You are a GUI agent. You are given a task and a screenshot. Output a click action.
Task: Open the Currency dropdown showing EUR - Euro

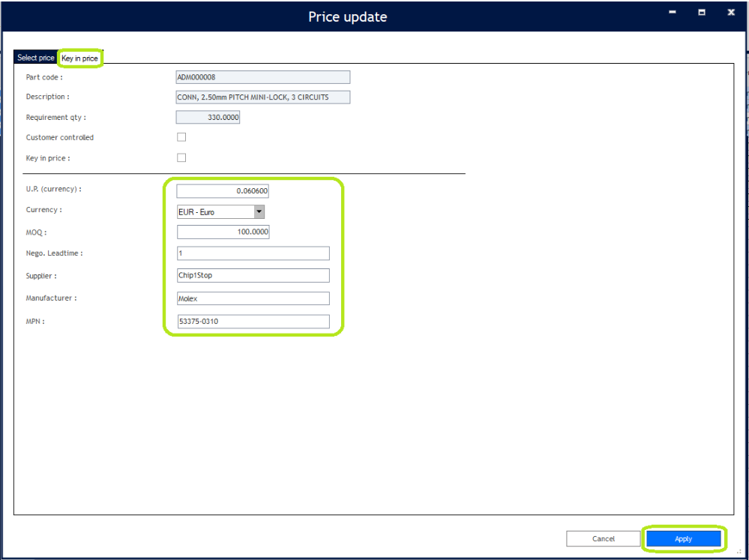(259, 211)
